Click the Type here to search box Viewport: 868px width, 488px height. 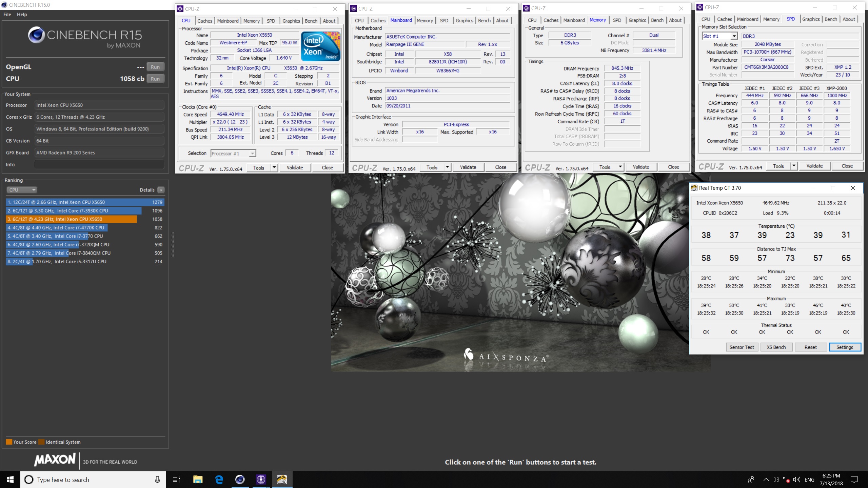[93, 480]
